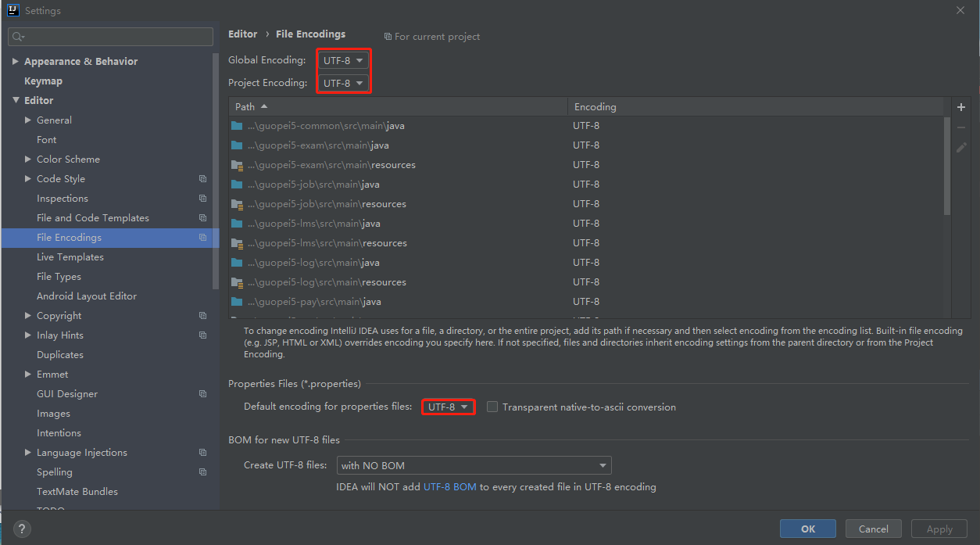Click resources folder icon of guopei5-job resources row
This screenshot has width=980, height=545.
coord(237,204)
